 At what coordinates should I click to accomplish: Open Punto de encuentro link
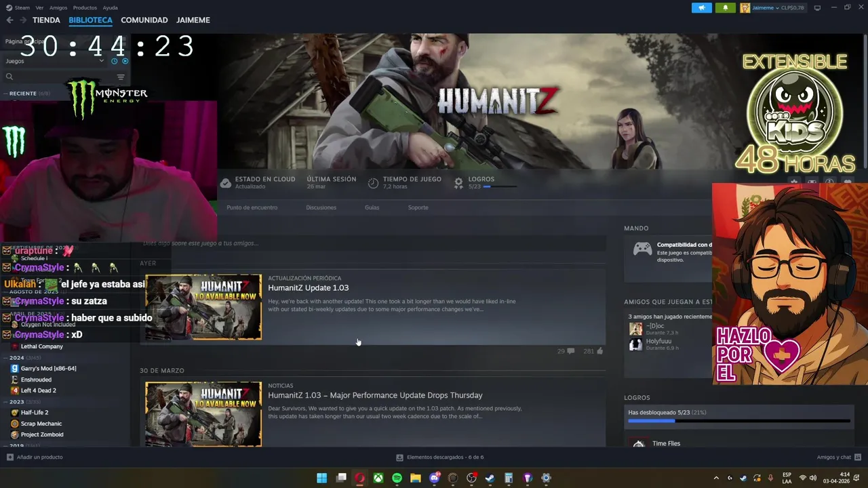pyautogui.click(x=252, y=207)
